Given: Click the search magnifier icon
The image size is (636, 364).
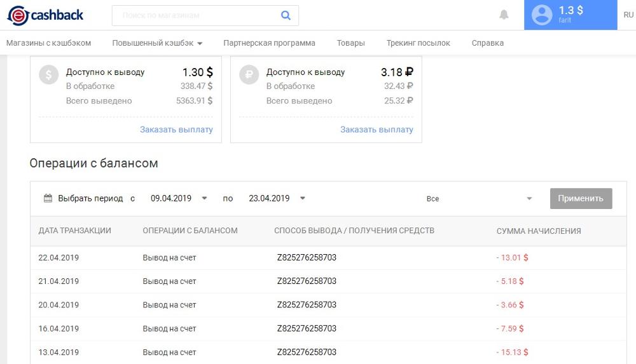Looking at the screenshot, I should pos(286,15).
